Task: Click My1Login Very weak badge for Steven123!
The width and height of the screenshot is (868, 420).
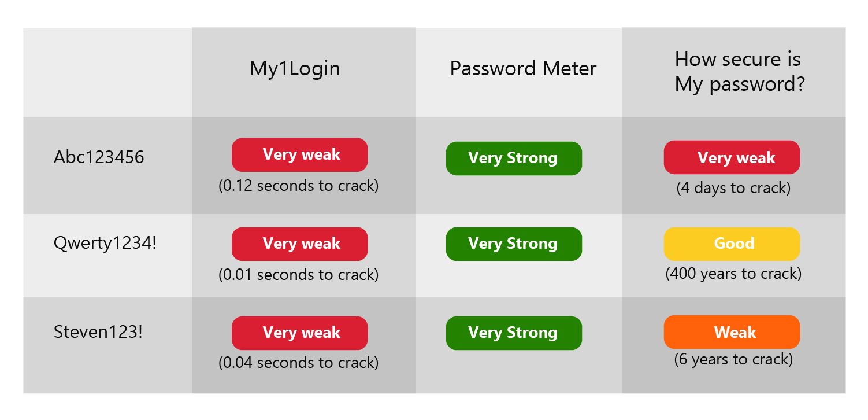Action: coord(300,333)
